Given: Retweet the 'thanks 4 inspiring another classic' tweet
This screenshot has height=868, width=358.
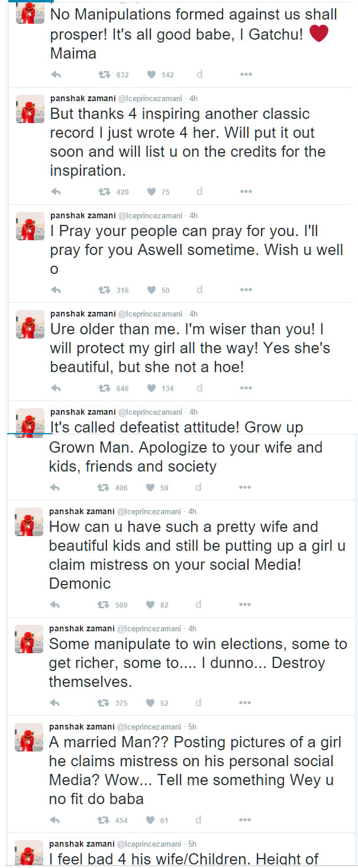Looking at the screenshot, I should click(104, 192).
